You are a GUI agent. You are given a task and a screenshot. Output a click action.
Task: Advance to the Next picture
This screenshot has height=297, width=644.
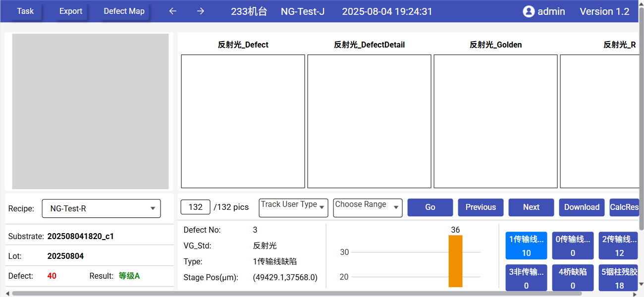pos(531,207)
